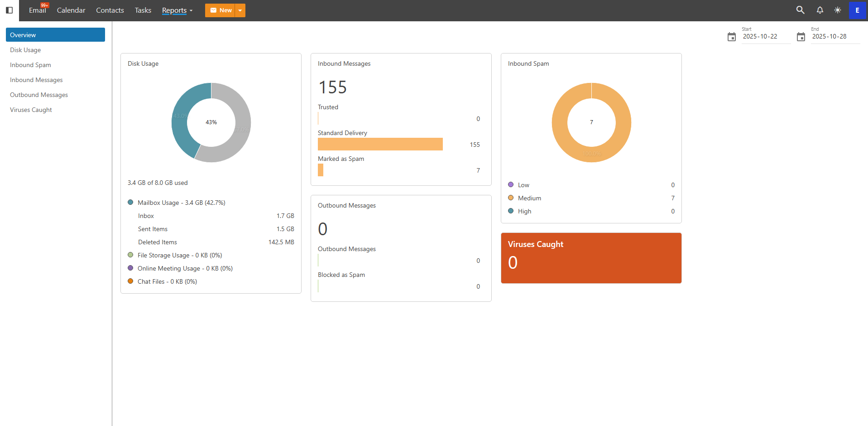
Task: View the Viruses Caught report link
Action: tap(31, 110)
